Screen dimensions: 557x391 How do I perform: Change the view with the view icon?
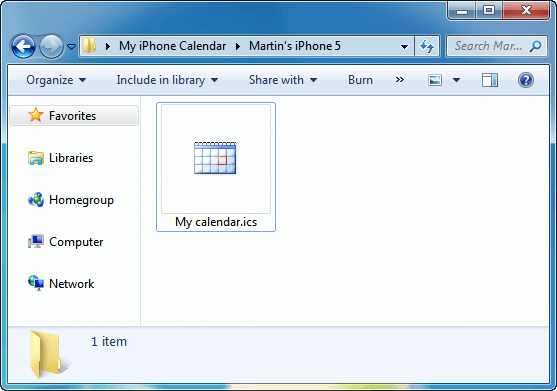(435, 80)
